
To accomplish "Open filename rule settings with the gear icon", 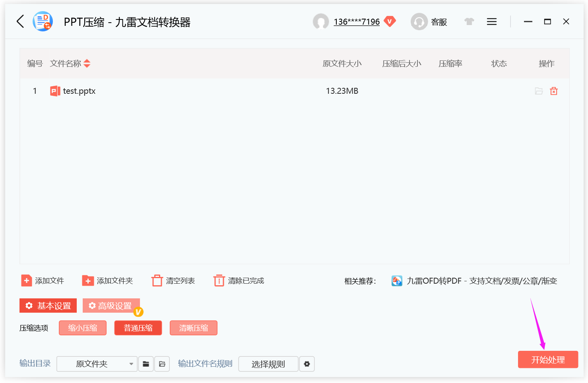I will click(307, 364).
